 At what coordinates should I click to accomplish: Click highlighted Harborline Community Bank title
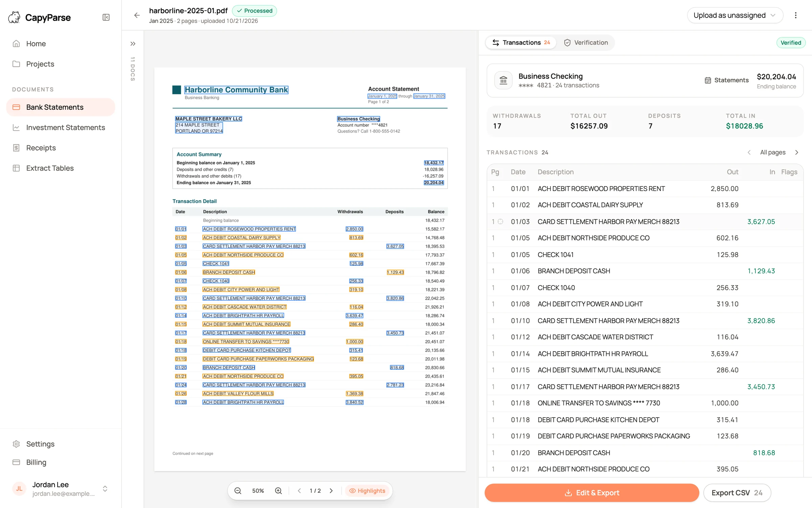click(x=236, y=90)
